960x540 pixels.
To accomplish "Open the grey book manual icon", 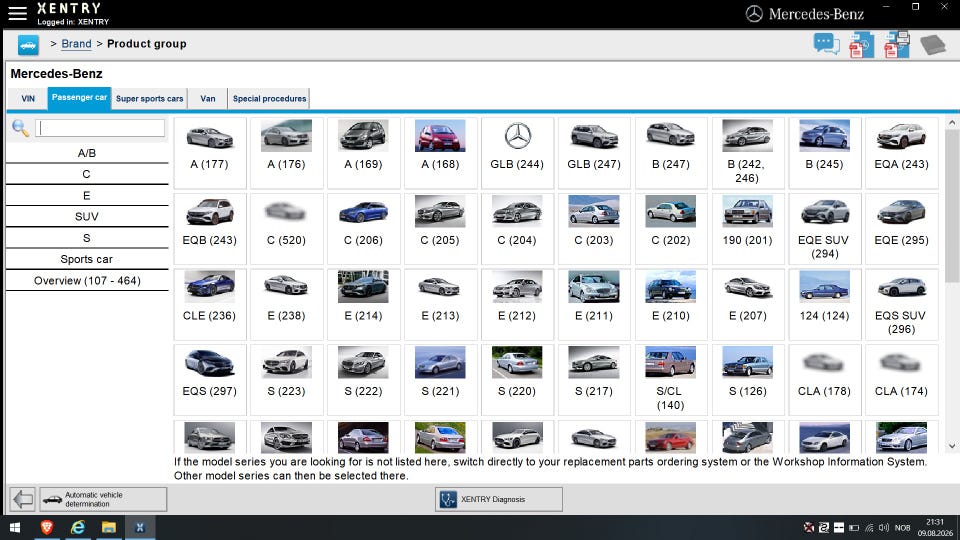I will pos(933,45).
